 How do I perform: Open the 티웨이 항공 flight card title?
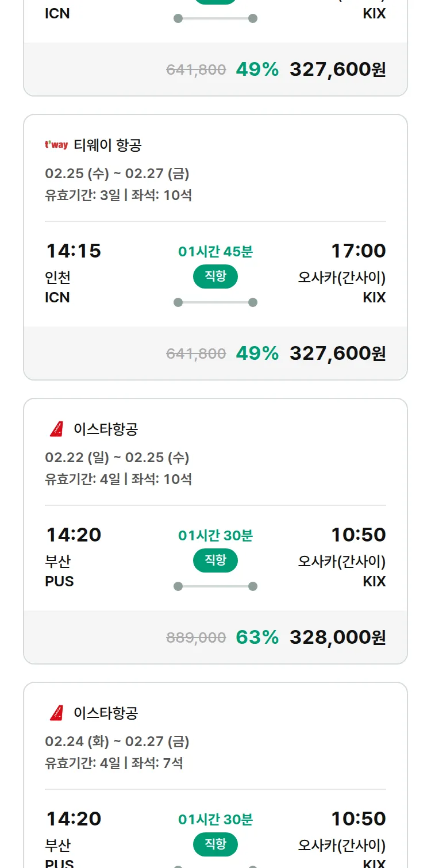tap(107, 145)
